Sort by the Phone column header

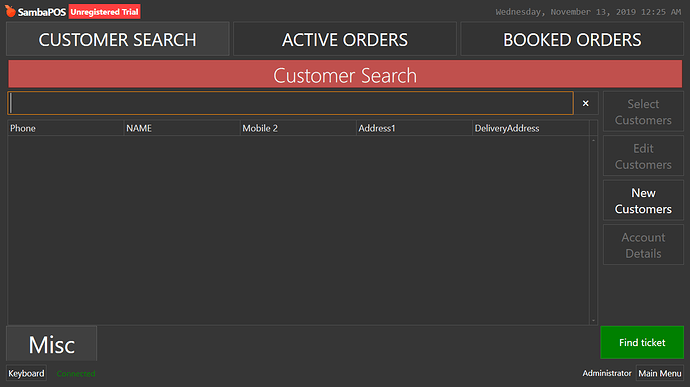(x=66, y=128)
